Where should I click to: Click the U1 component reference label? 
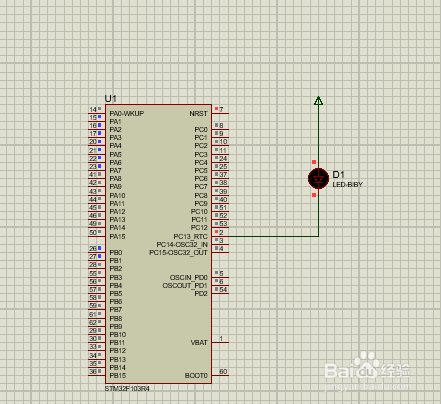110,99
